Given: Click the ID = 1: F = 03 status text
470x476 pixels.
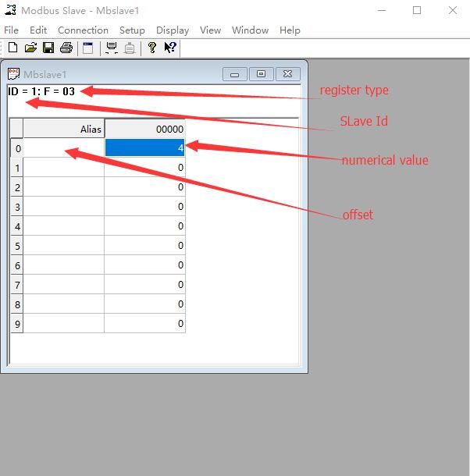Looking at the screenshot, I should click(x=41, y=91).
